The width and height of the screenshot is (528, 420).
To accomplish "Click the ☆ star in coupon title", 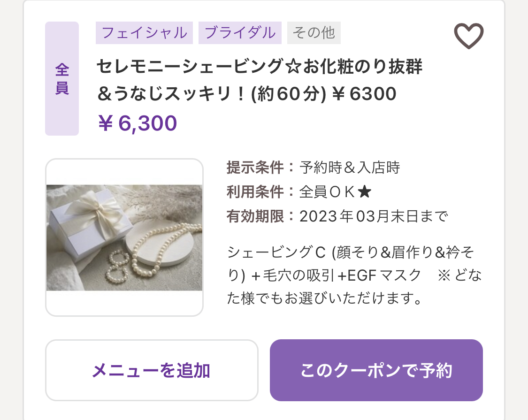I will point(293,67).
